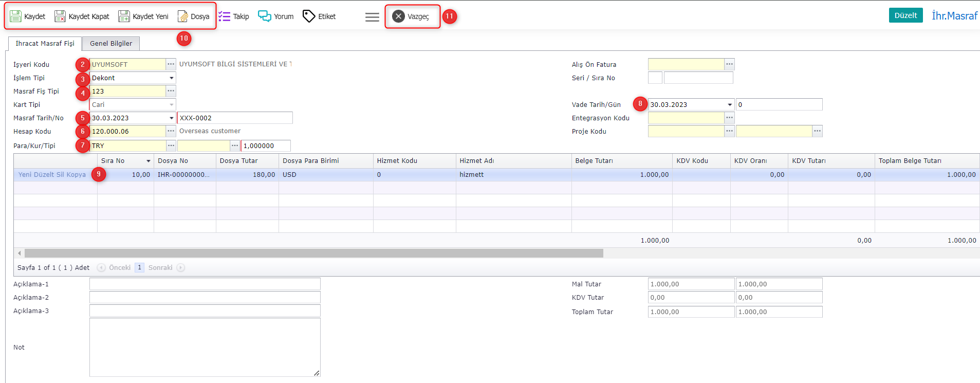
Task: Click Vazgeç to cancel editing
Action: coord(411,16)
